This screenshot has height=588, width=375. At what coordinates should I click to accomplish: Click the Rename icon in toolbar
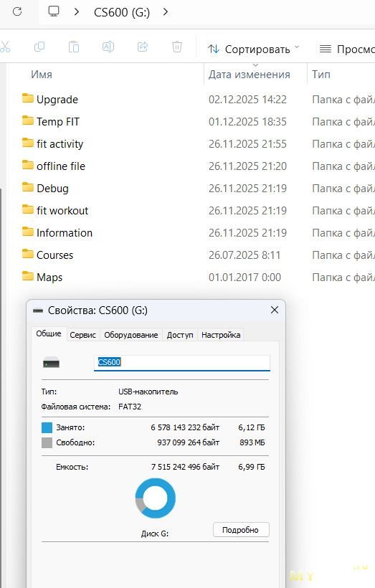[x=108, y=47]
